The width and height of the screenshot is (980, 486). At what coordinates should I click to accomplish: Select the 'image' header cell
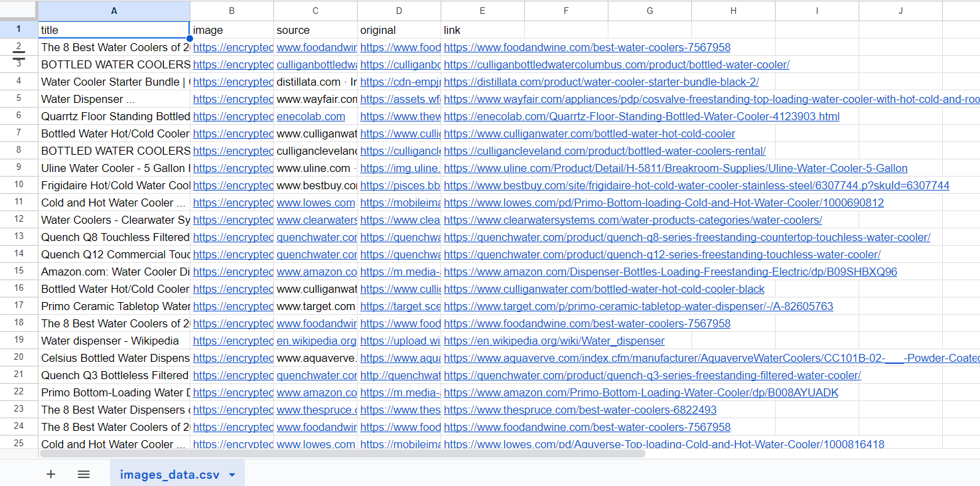(232, 30)
